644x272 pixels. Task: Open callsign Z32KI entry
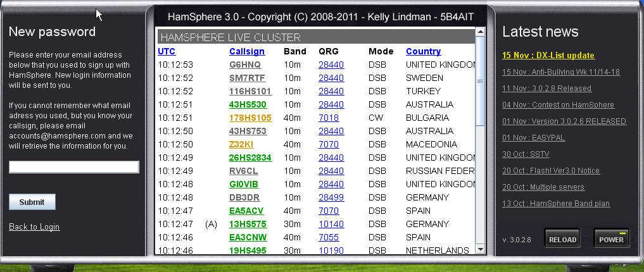(242, 144)
